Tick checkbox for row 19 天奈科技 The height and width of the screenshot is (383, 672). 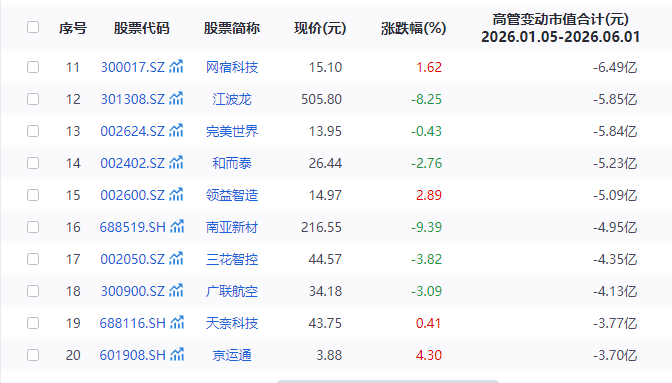[x=33, y=323]
